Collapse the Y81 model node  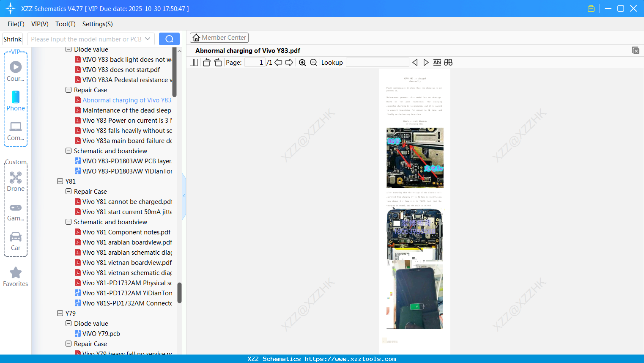[60, 181]
